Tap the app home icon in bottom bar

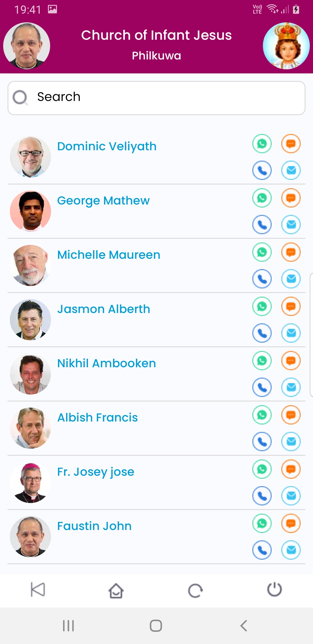(x=116, y=590)
